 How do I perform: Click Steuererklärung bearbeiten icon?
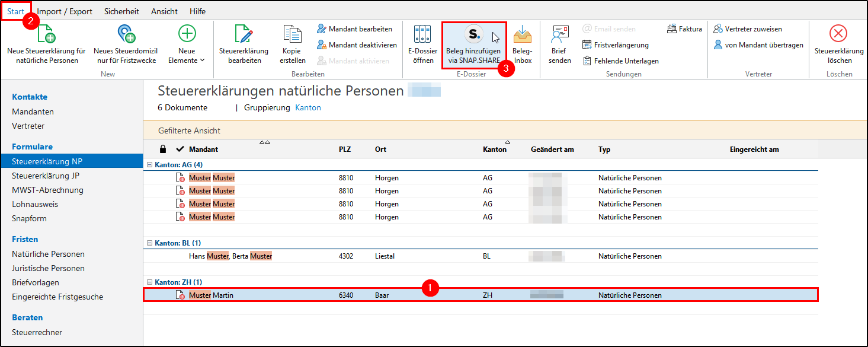coord(244,34)
